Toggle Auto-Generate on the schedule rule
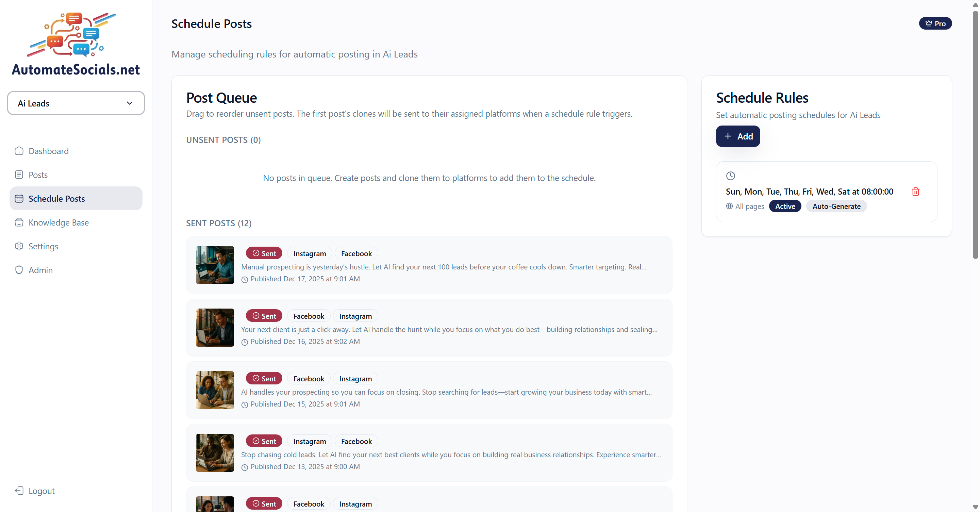 click(x=836, y=206)
